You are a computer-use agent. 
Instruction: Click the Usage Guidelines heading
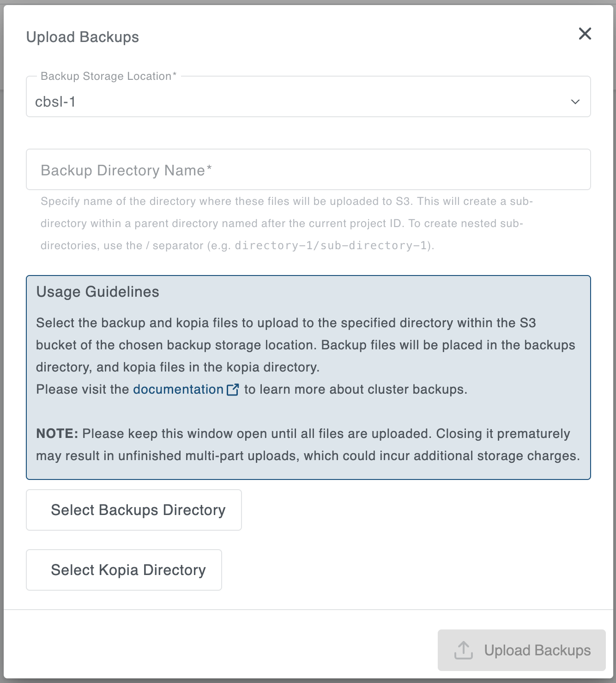(97, 292)
